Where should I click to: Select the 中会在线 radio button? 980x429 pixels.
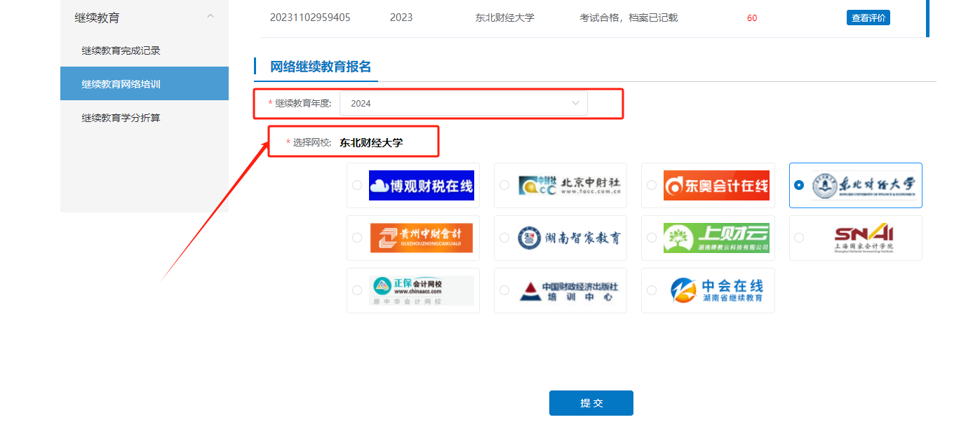(652, 290)
